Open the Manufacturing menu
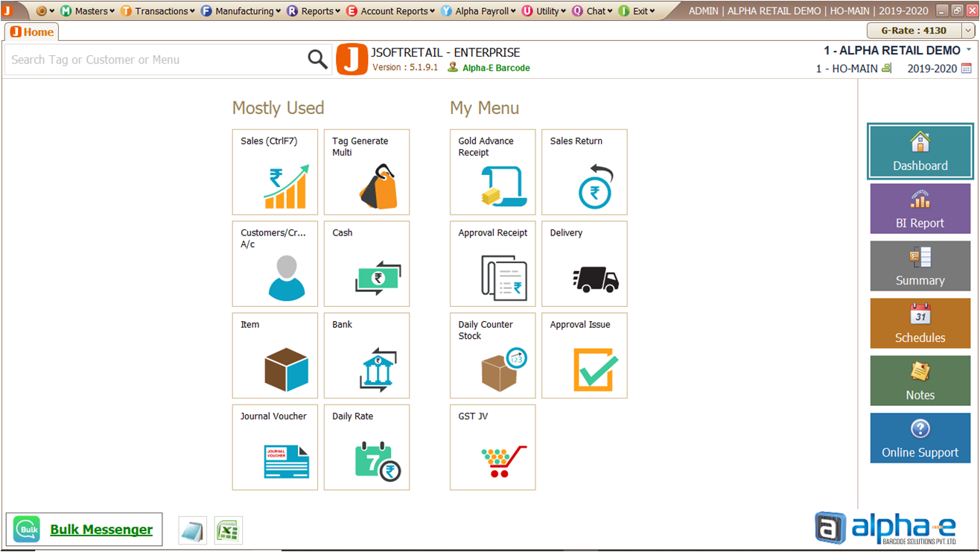This screenshot has height=552, width=980. [x=241, y=11]
